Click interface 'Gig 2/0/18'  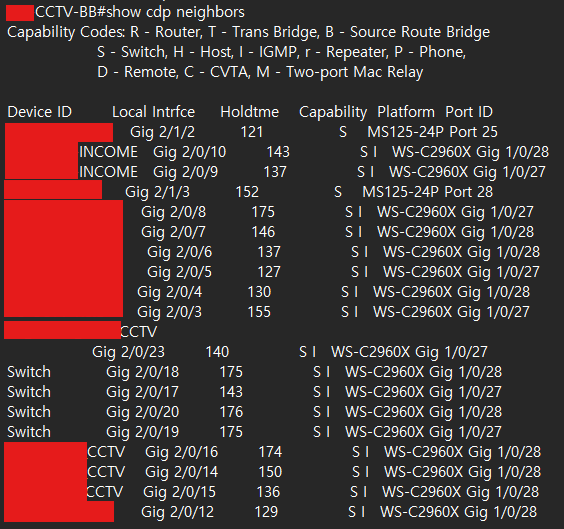pyautogui.click(x=142, y=373)
